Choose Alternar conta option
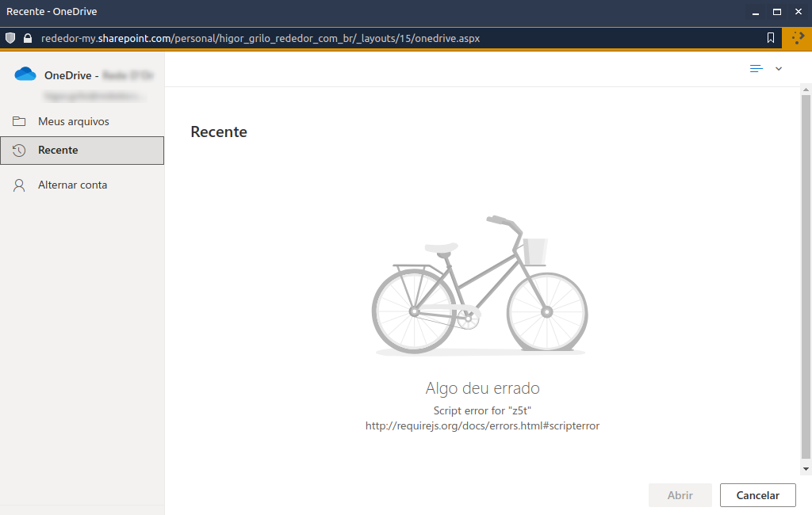 82,185
